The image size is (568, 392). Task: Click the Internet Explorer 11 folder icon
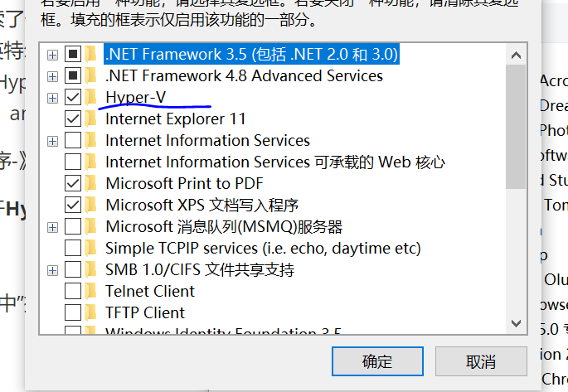tap(91, 119)
